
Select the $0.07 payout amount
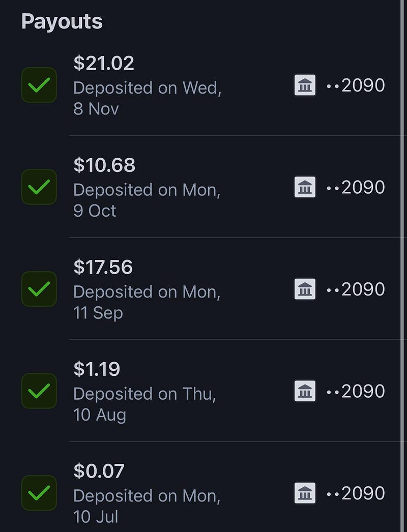pyautogui.click(x=99, y=471)
